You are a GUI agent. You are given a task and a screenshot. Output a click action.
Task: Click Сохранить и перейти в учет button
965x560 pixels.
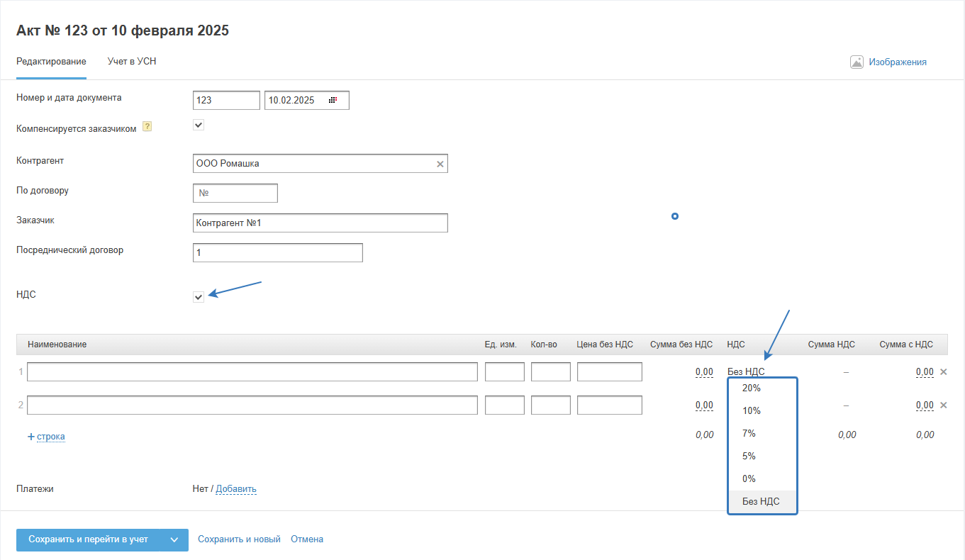pos(89,540)
